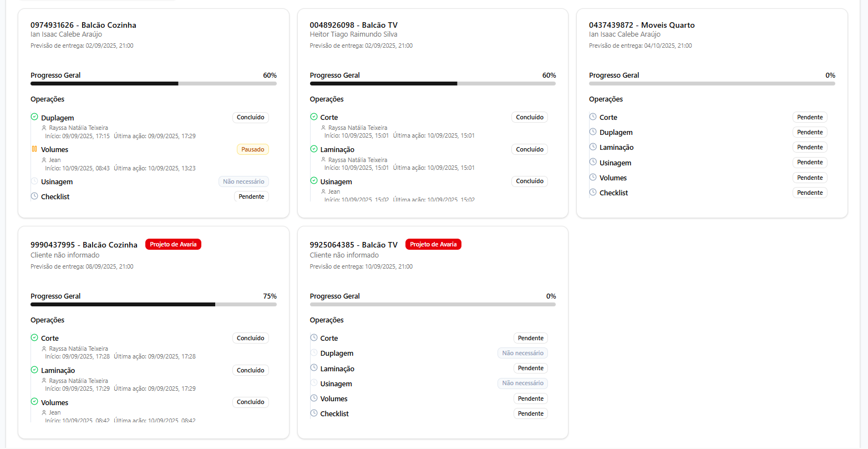Click clock icon beside Checklist in order 0974931626
Image resolution: width=868 pixels, height=449 pixels.
point(34,196)
